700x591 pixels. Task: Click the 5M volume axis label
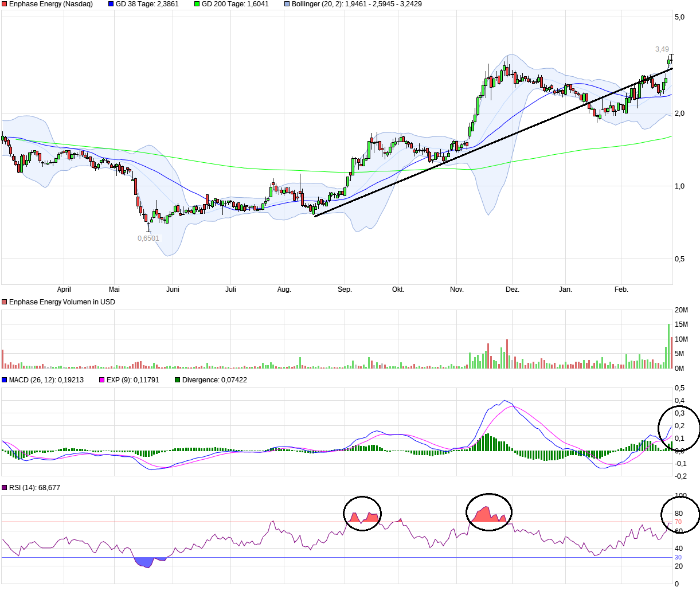pos(679,354)
